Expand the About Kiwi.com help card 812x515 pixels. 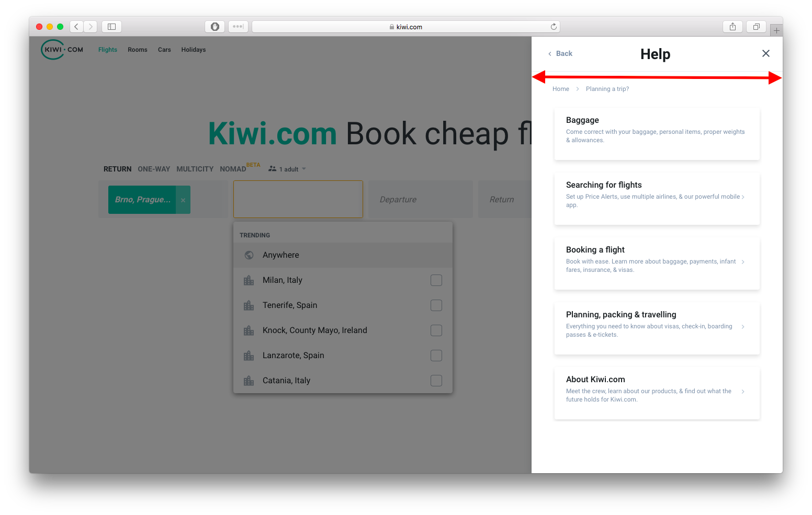point(657,393)
